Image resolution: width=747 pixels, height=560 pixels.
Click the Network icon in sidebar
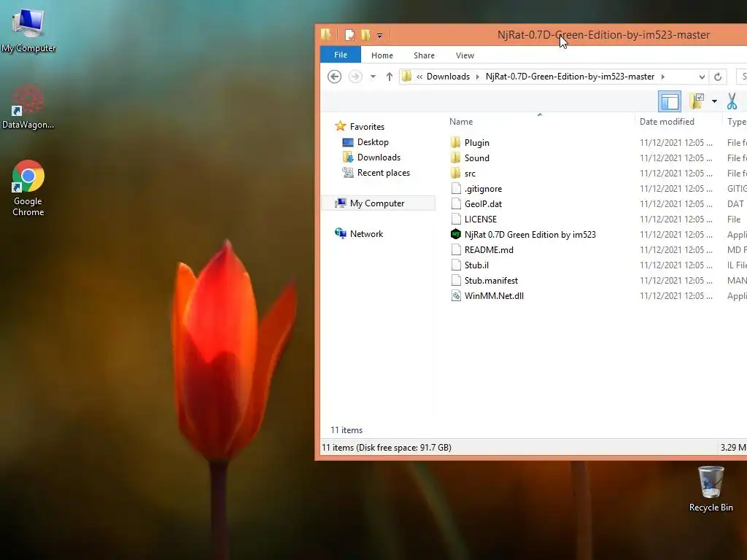tap(340, 233)
